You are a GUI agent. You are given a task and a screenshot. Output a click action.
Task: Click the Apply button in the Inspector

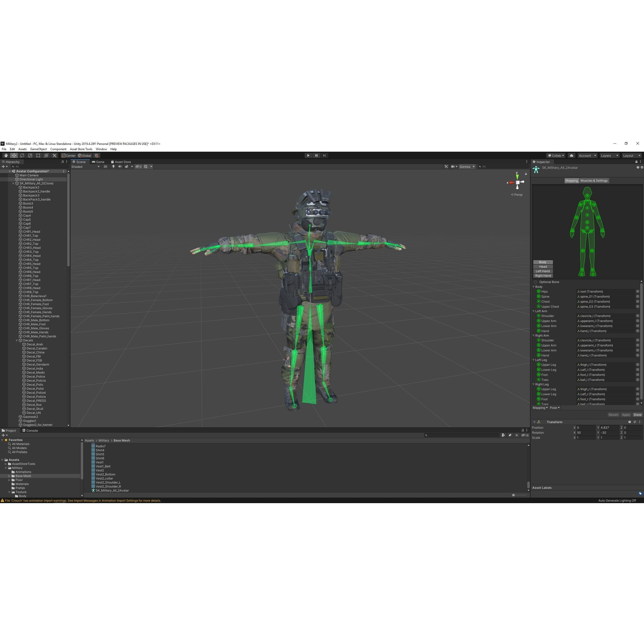click(x=626, y=415)
